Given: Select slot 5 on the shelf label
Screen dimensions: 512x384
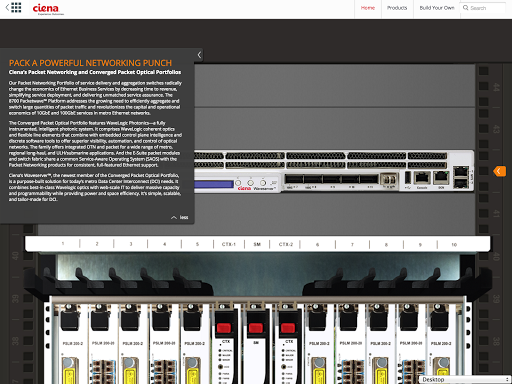Looking at the screenshot, I should click(x=197, y=244).
